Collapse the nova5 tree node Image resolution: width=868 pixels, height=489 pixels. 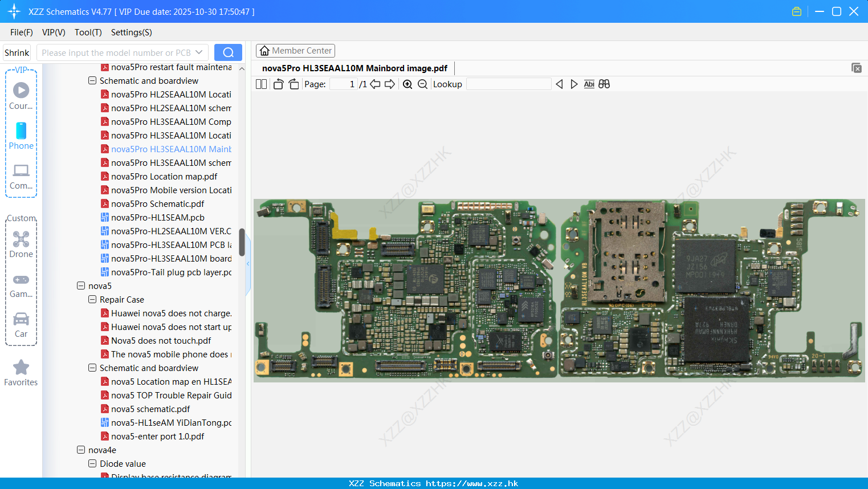(81, 286)
